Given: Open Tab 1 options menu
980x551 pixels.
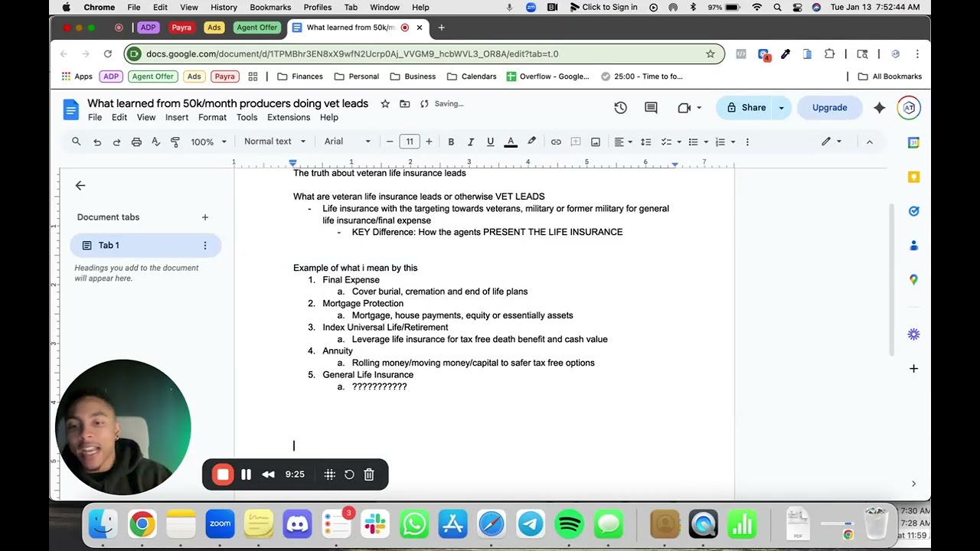Looking at the screenshot, I should [x=204, y=246].
